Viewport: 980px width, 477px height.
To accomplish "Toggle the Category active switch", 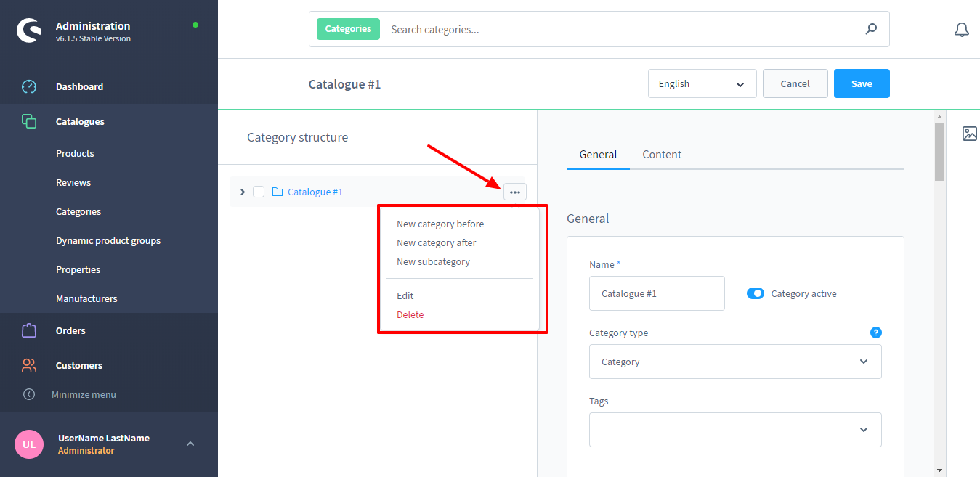I will point(756,294).
